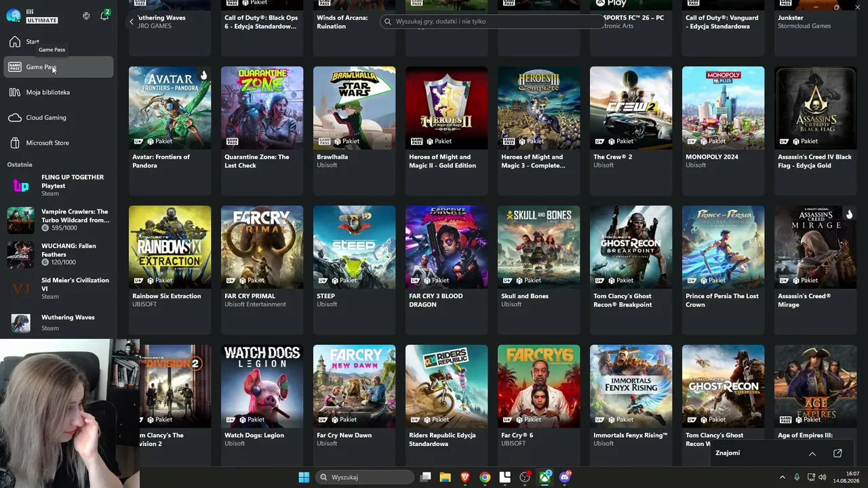The width and height of the screenshot is (868, 488).
Task: Open the Ghost Recon Breakpoint cover
Action: coord(631,247)
